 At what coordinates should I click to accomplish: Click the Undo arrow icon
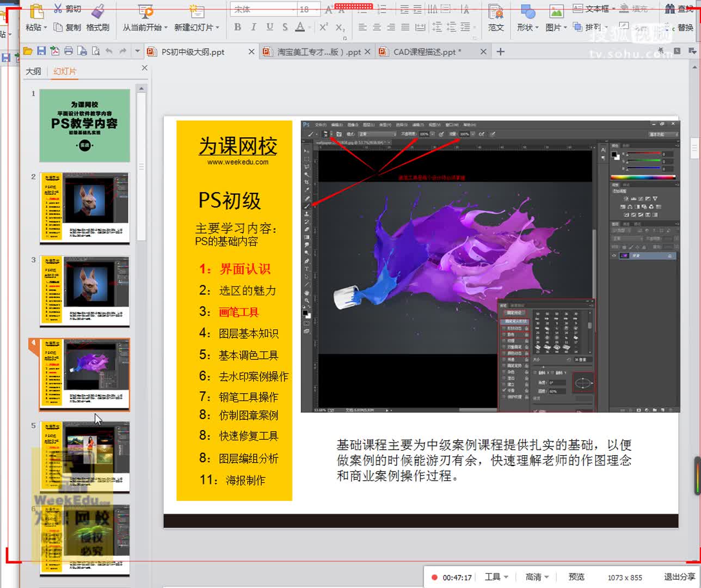pos(109,51)
